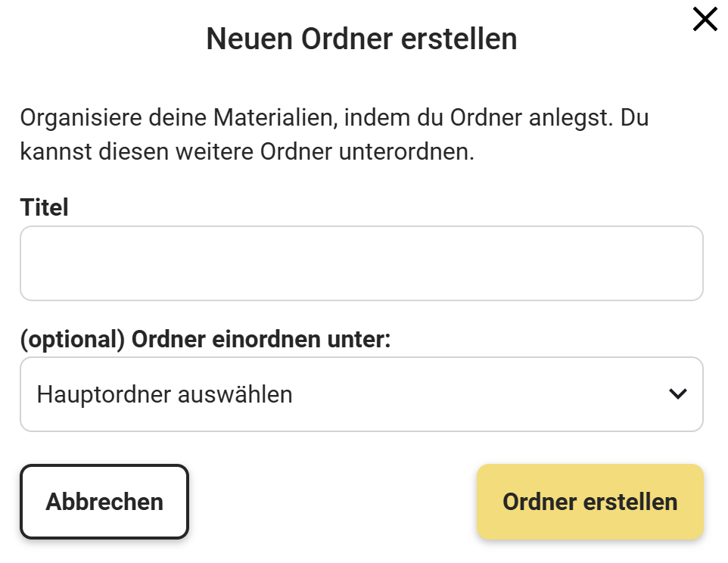
Task: Click the Neuen Ordner erstellen heading
Action: 361,39
